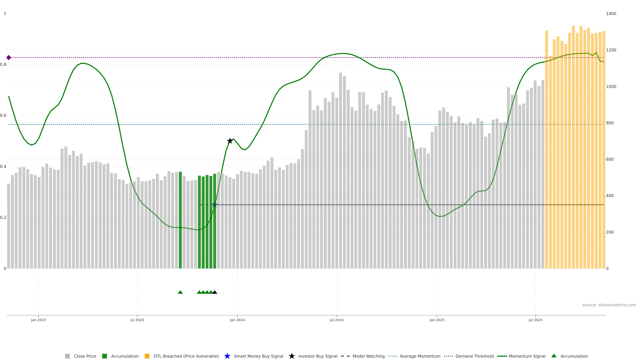Toggle Close Price series in legend
This screenshot has width=644, height=362.
[x=85, y=356]
